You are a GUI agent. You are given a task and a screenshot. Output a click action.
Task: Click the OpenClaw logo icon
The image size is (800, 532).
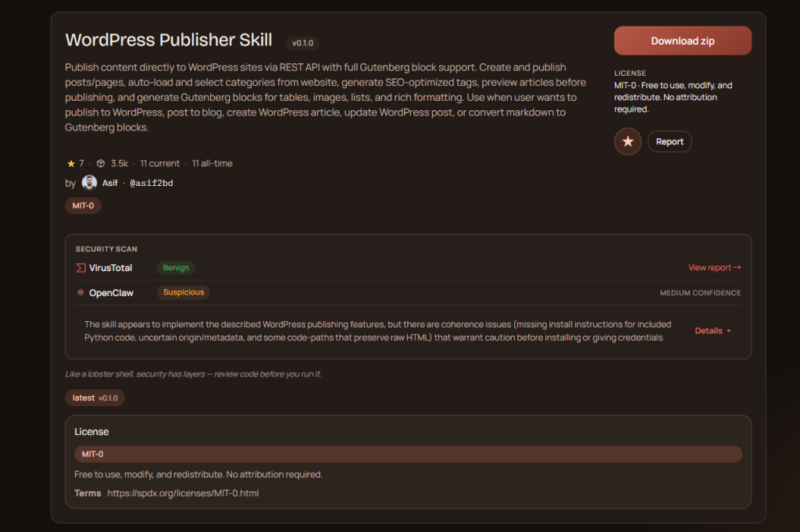pyautogui.click(x=80, y=293)
